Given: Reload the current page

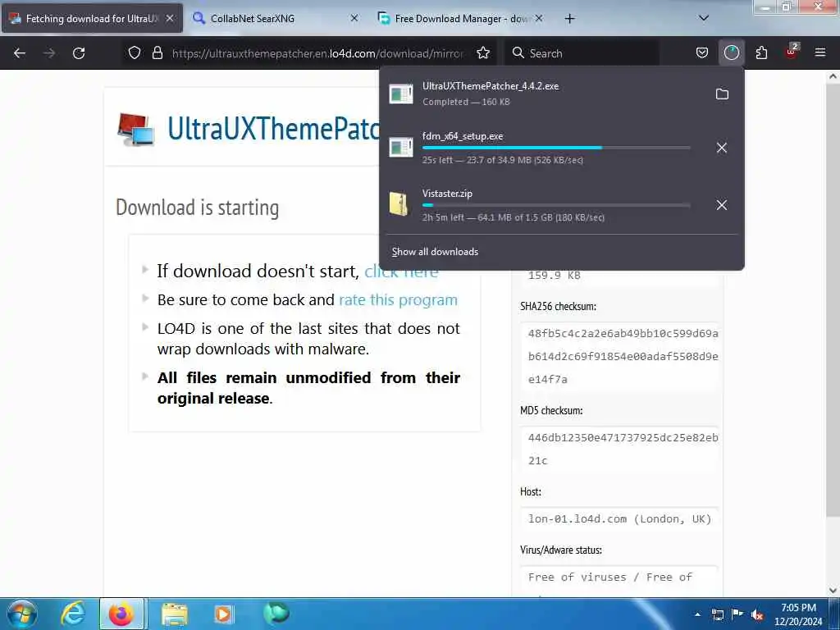Looking at the screenshot, I should coord(79,53).
